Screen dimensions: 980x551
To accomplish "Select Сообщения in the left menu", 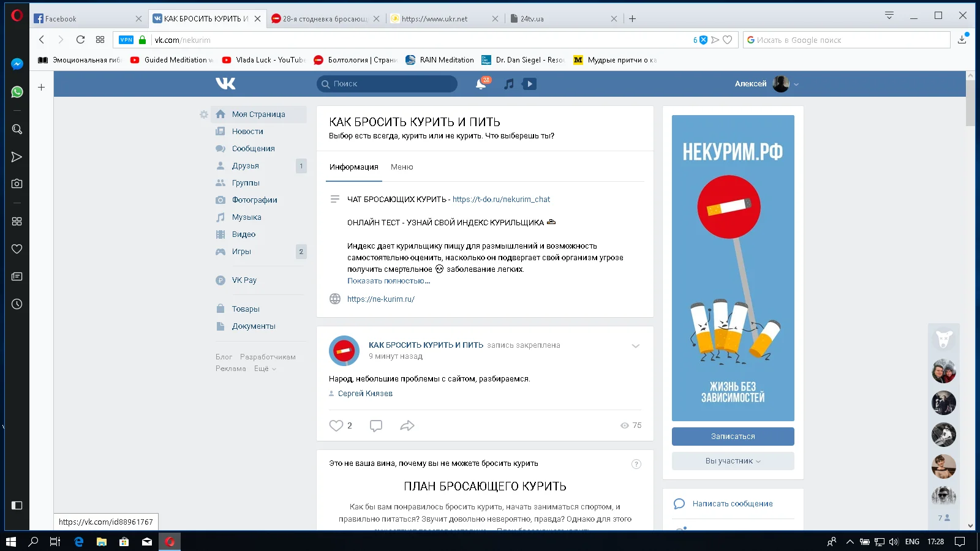I will (253, 149).
